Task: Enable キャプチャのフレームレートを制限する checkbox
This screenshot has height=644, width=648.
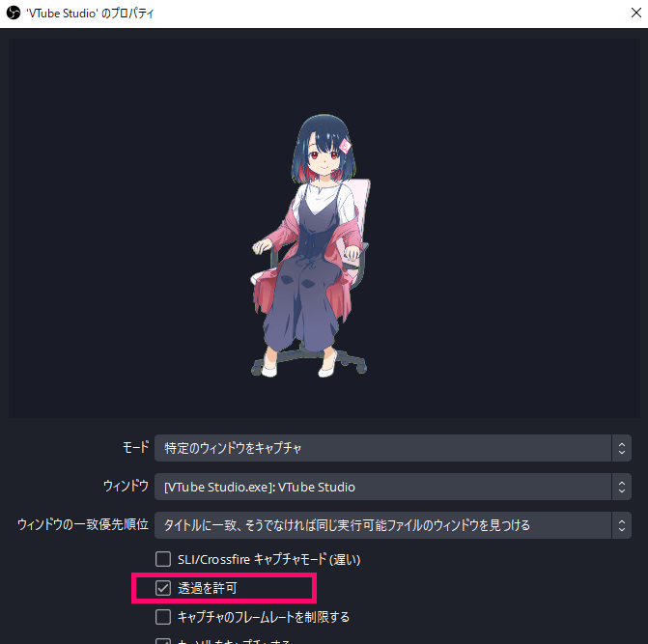Action: tap(163, 617)
